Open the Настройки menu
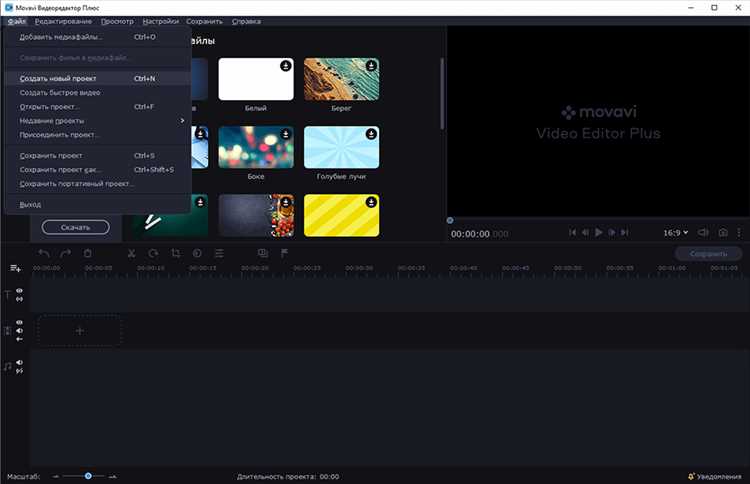This screenshot has width=750, height=484. 160,22
